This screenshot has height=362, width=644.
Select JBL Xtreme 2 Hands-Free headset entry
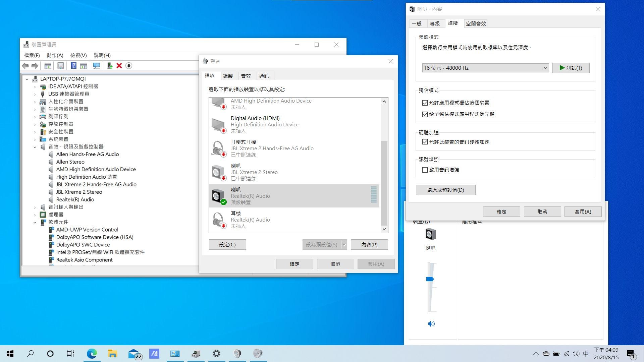294,148
